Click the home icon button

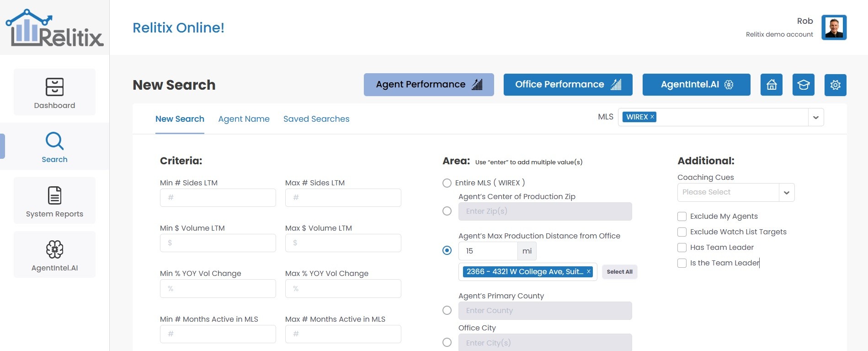pyautogui.click(x=772, y=85)
